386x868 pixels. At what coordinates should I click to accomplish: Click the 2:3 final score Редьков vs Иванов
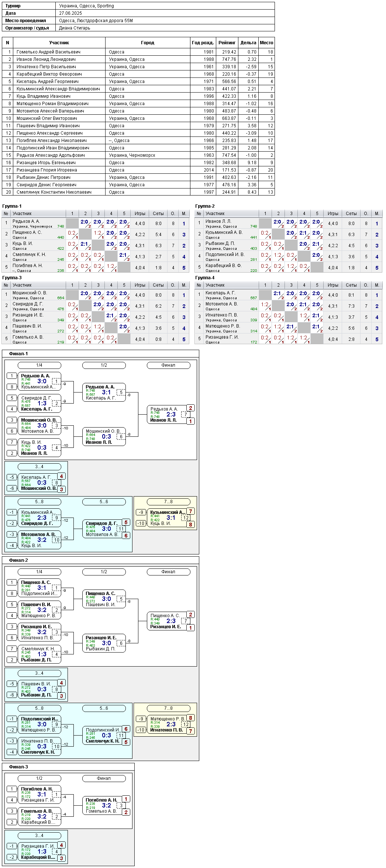point(171,414)
